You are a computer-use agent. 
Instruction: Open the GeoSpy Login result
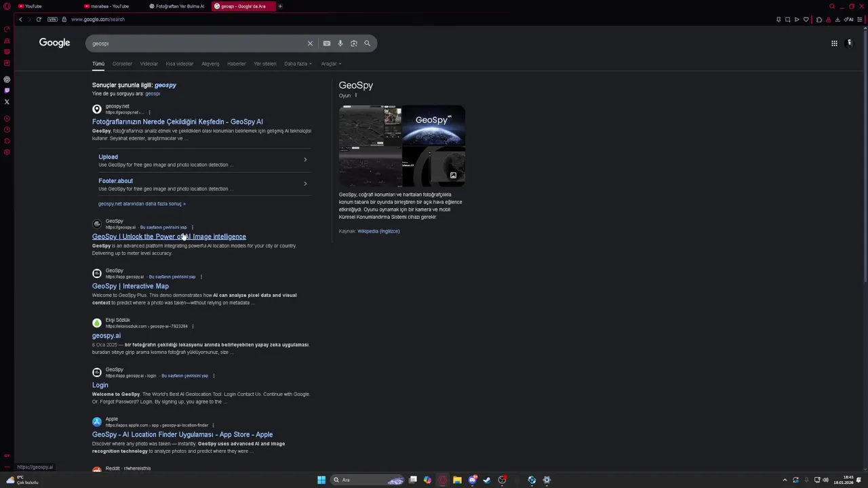tap(100, 385)
